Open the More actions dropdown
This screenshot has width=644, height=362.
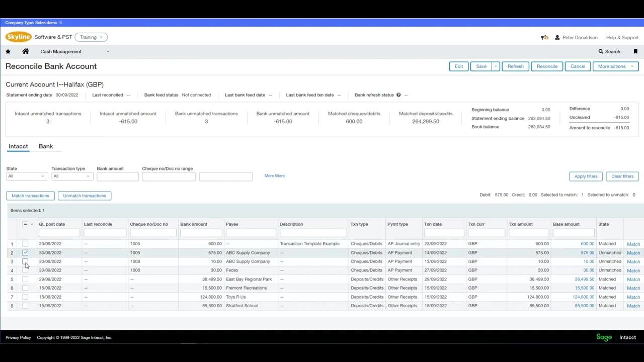pos(615,66)
